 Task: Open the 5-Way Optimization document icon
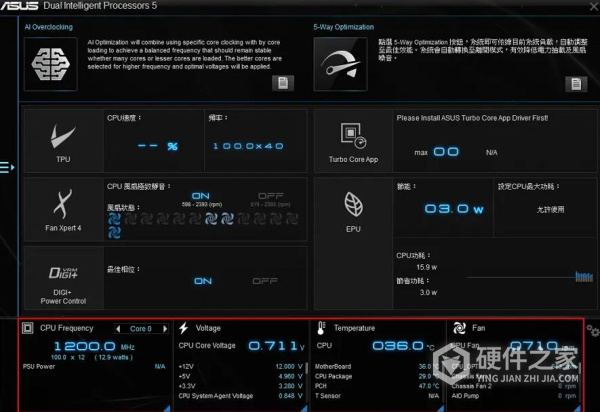coord(576,84)
